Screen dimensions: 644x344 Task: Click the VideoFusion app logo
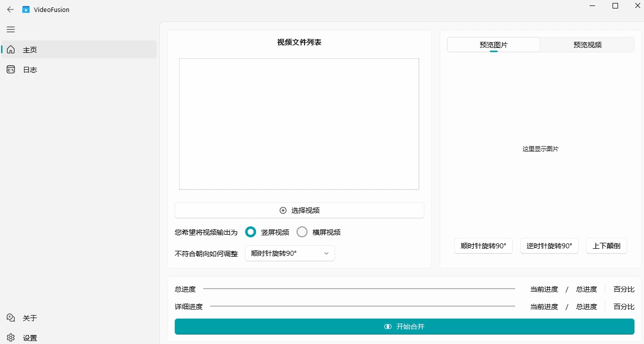coord(26,9)
